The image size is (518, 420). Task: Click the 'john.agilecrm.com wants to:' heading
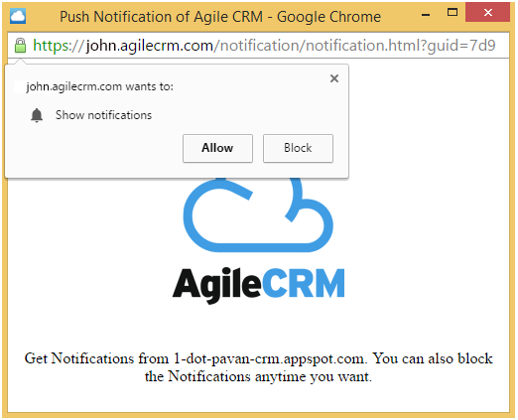click(x=99, y=86)
